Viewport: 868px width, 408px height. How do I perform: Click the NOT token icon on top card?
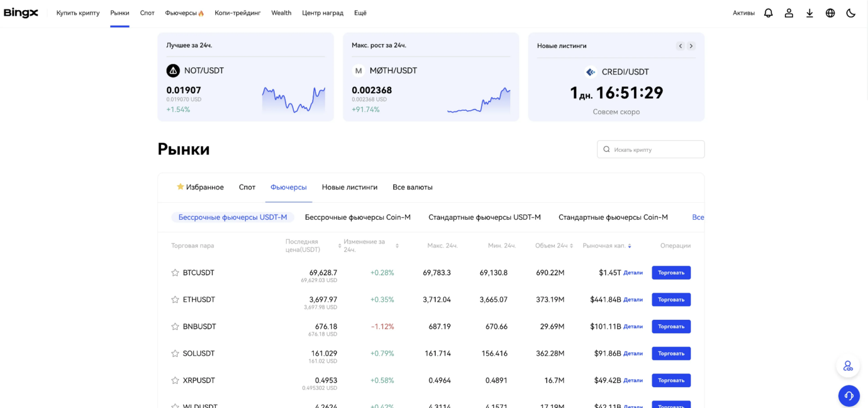point(173,70)
